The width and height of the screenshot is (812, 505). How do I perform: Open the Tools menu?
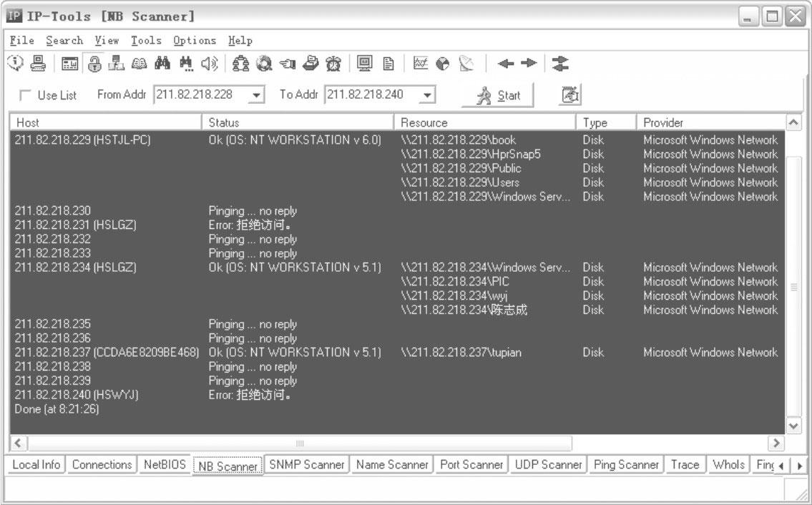147,40
